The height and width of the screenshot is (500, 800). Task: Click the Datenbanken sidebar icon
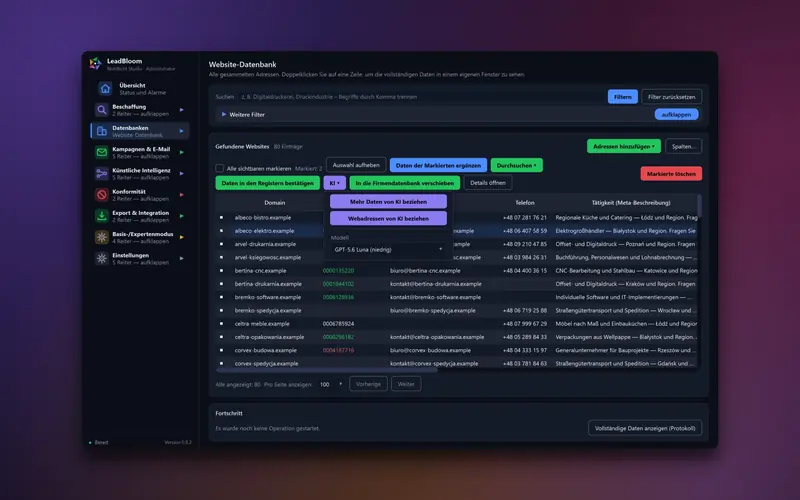(102, 131)
